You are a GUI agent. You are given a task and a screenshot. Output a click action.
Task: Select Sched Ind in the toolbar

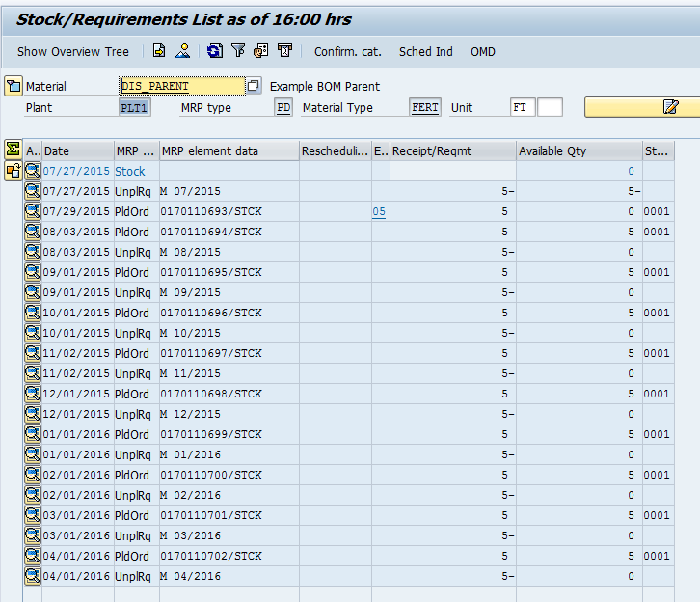(425, 52)
